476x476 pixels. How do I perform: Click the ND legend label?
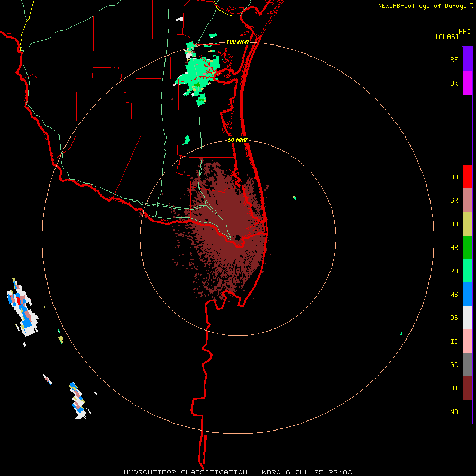pos(454,411)
